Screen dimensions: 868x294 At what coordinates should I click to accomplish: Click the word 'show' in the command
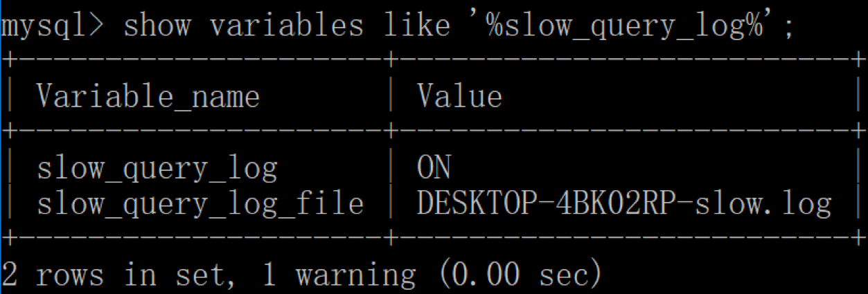156,26
